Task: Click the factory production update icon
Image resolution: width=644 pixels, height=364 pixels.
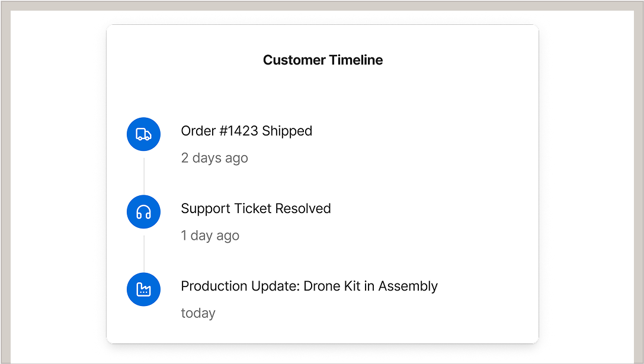Action: click(x=143, y=289)
